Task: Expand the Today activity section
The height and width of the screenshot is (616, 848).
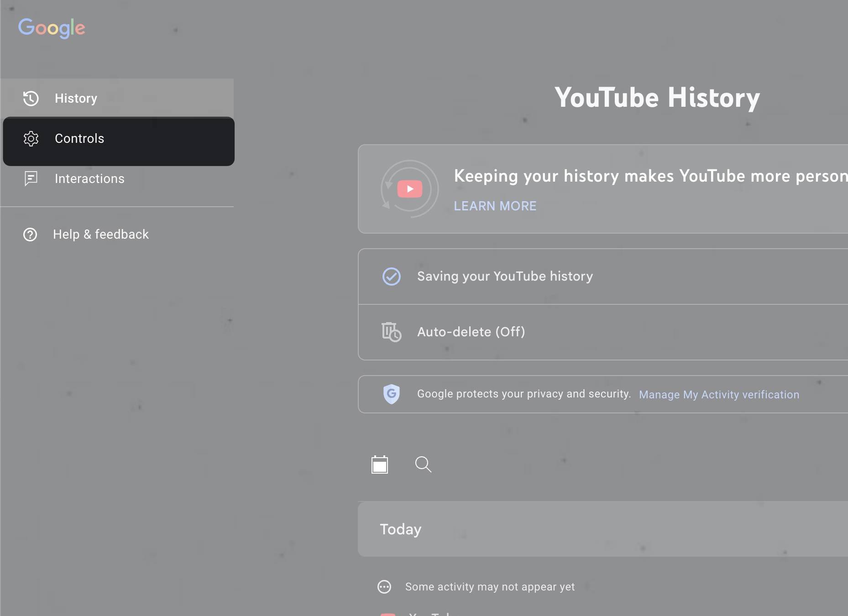Action: coord(400,529)
